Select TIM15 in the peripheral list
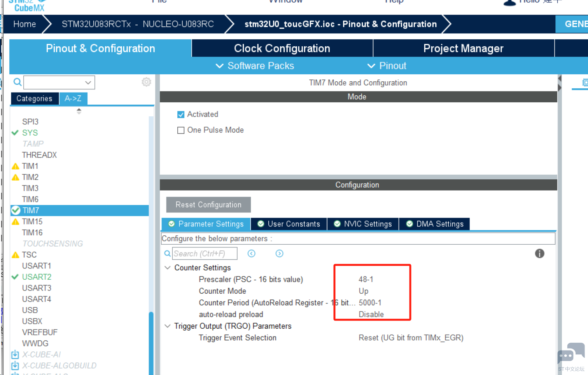 [32, 221]
